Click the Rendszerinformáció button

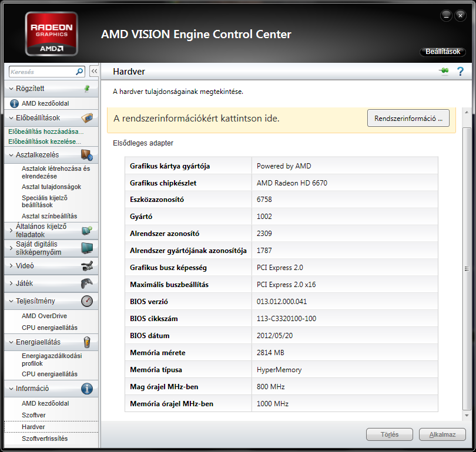(408, 118)
